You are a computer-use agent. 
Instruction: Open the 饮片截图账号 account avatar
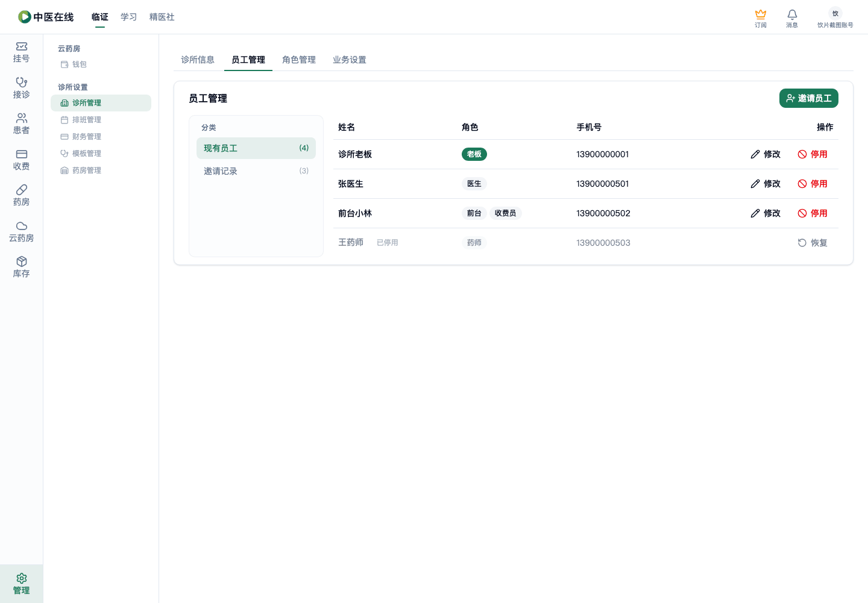click(835, 13)
